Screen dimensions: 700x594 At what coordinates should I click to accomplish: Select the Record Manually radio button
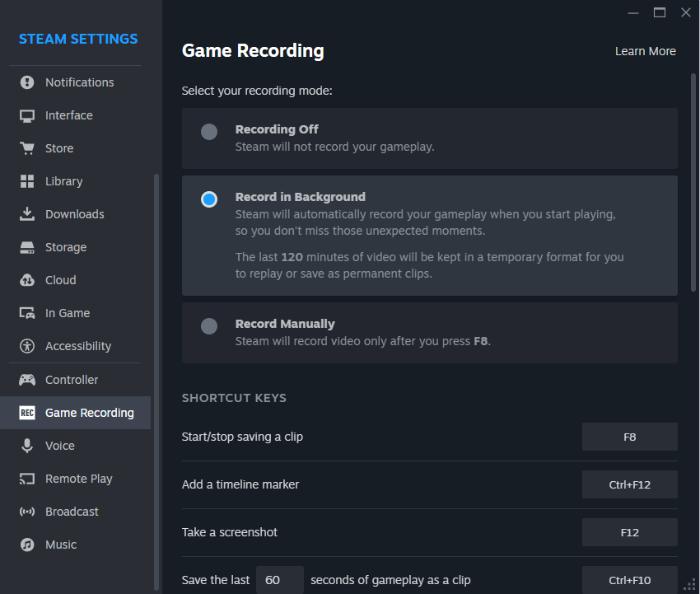[209, 326]
